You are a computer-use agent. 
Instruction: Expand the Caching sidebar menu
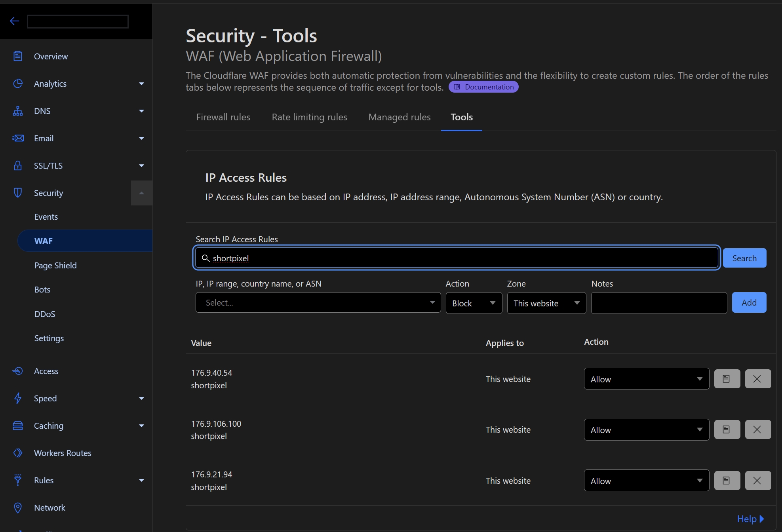tap(141, 426)
